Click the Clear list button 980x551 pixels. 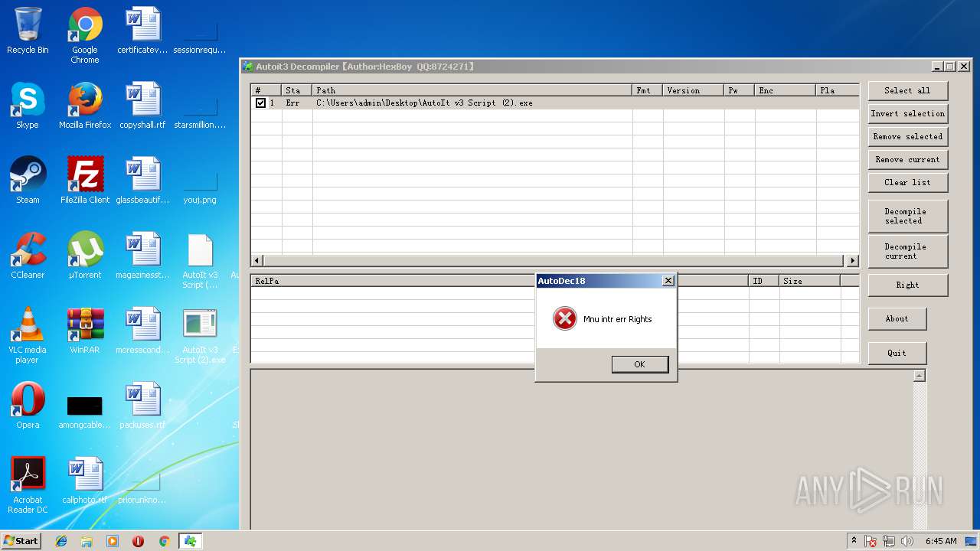coord(907,182)
